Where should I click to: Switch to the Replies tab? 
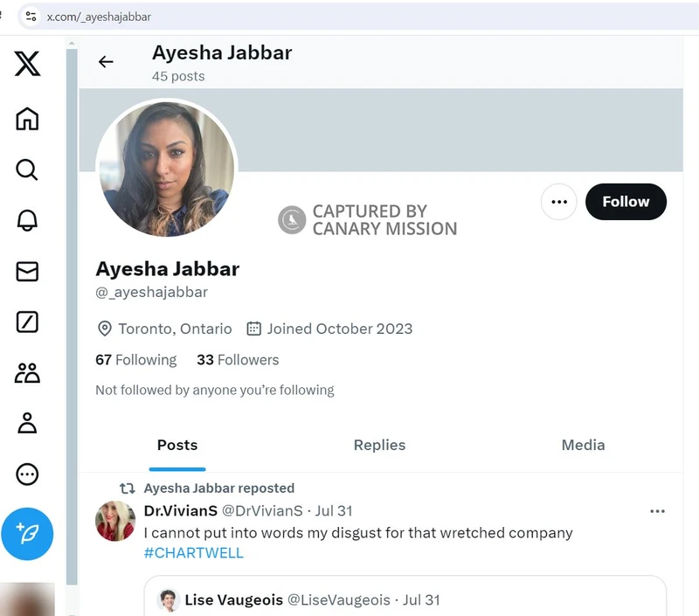pyautogui.click(x=379, y=445)
